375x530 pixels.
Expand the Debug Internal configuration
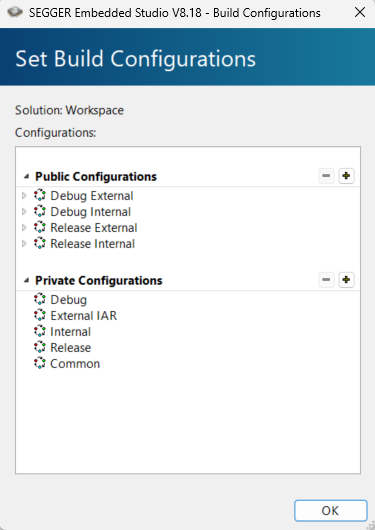24,212
